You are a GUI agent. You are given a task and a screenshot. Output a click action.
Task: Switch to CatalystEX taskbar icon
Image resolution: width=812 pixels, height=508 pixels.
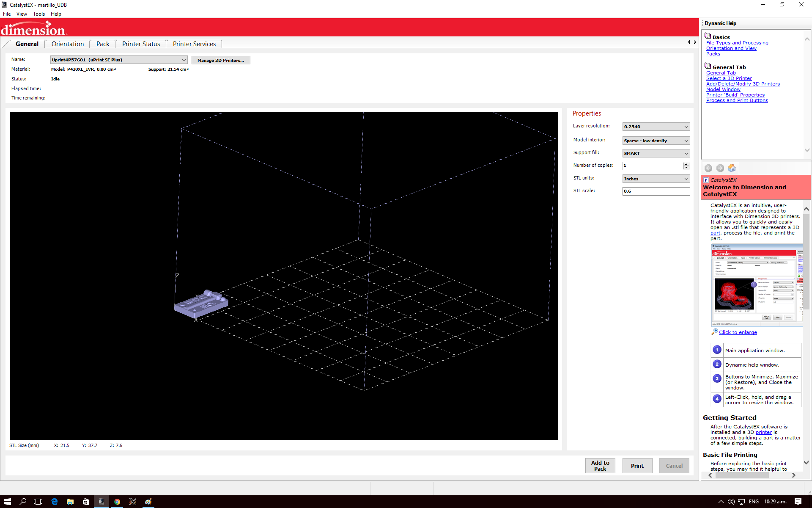pos(101,502)
